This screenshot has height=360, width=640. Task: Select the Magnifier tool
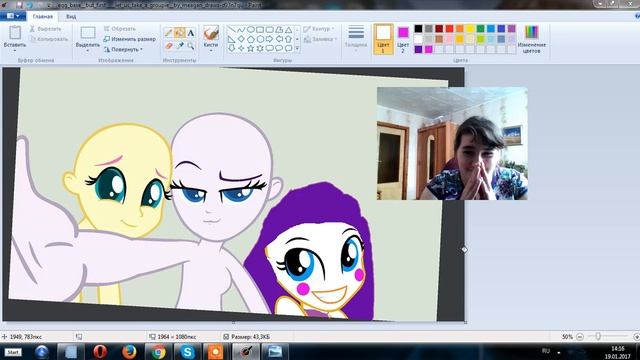[x=191, y=46]
